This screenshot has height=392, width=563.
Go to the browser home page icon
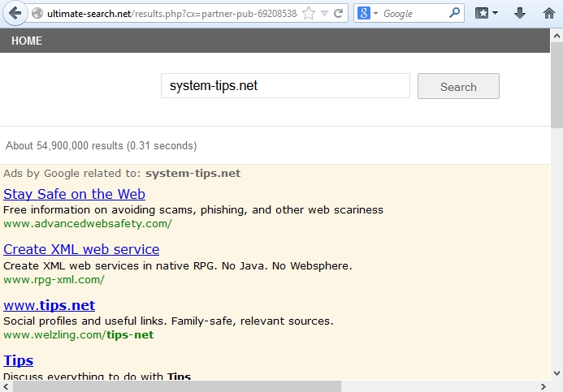(547, 14)
